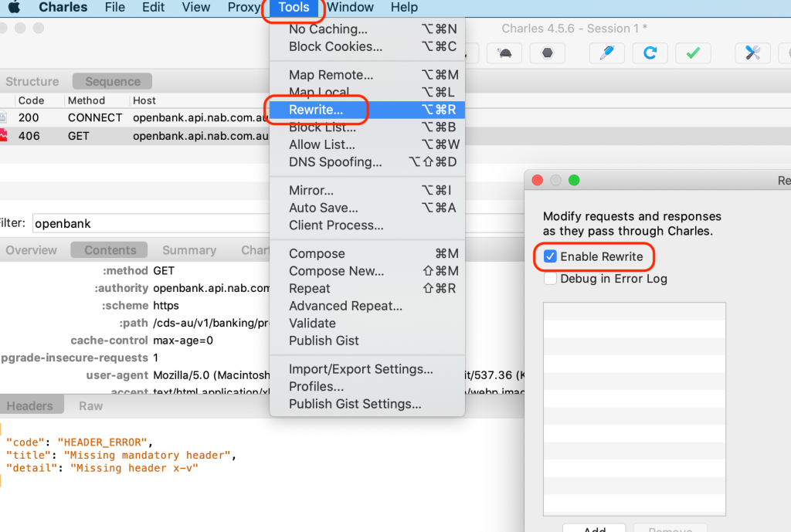Click the Tools menu
The height and width of the screenshot is (532, 791).
[x=294, y=7]
